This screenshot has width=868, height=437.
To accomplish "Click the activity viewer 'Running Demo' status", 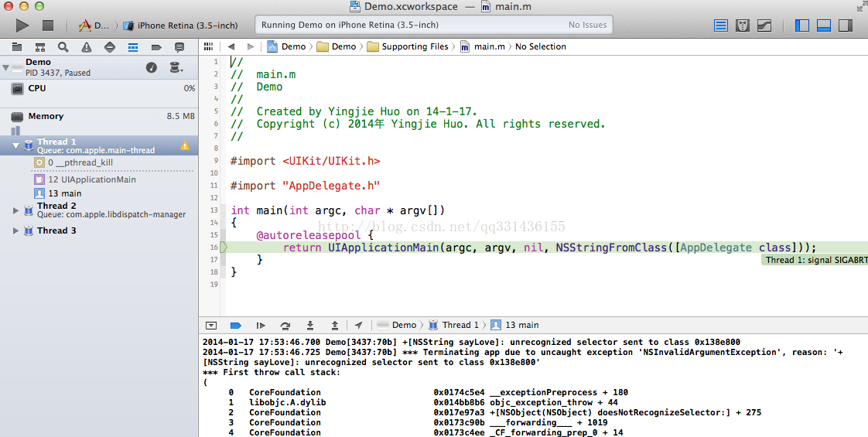I will click(x=350, y=25).
